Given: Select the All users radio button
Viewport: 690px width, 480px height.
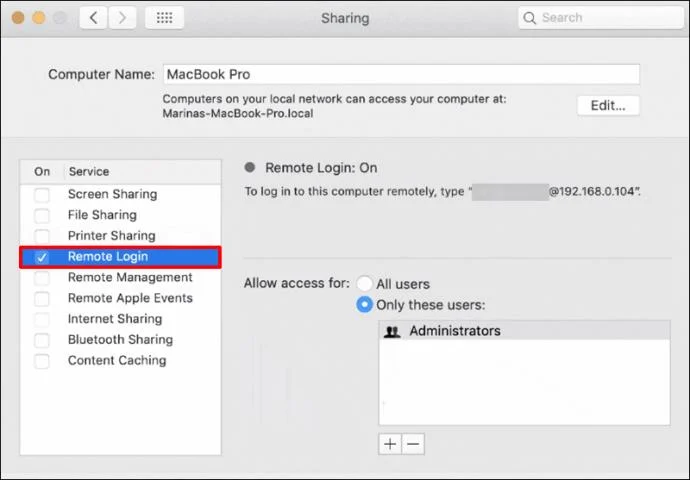Looking at the screenshot, I should coord(364,284).
